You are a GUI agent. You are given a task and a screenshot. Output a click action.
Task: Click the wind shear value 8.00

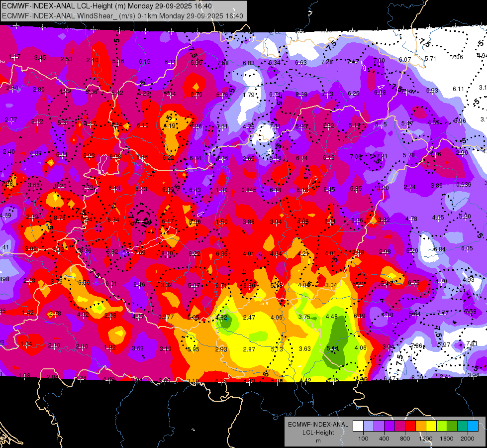coord(167,253)
